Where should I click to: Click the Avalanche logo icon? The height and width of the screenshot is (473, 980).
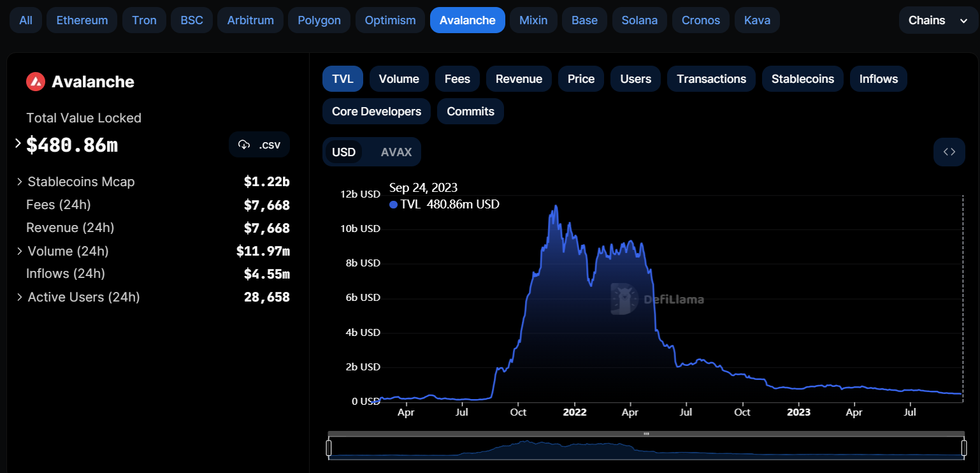click(36, 82)
